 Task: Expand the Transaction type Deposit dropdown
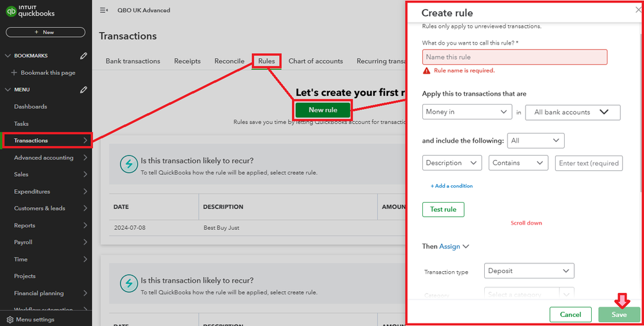529,271
